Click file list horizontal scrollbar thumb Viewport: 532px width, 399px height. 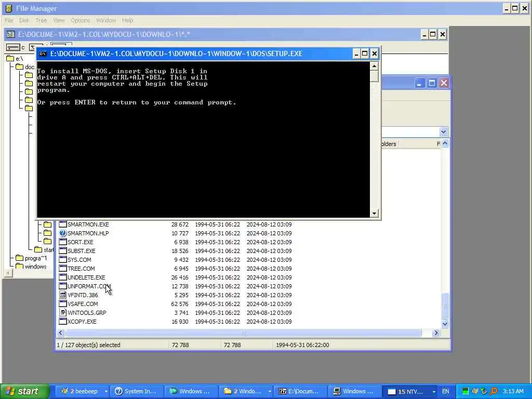pyautogui.click(x=243, y=333)
